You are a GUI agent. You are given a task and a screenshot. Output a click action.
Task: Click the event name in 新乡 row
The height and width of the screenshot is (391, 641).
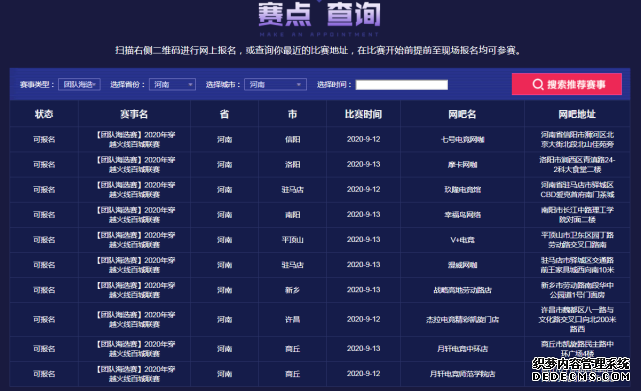coord(134,290)
